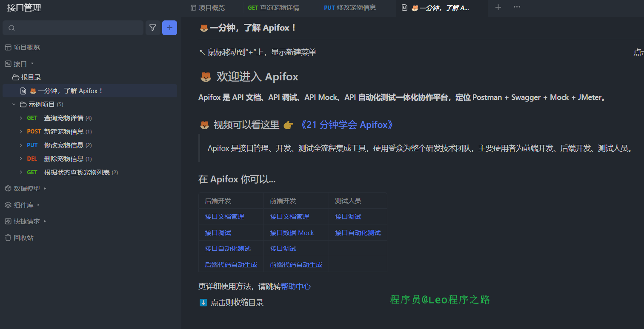Select 一分钟，了解 Apifox！ document in tree
Screen dimensions: 644x329
[90, 91]
